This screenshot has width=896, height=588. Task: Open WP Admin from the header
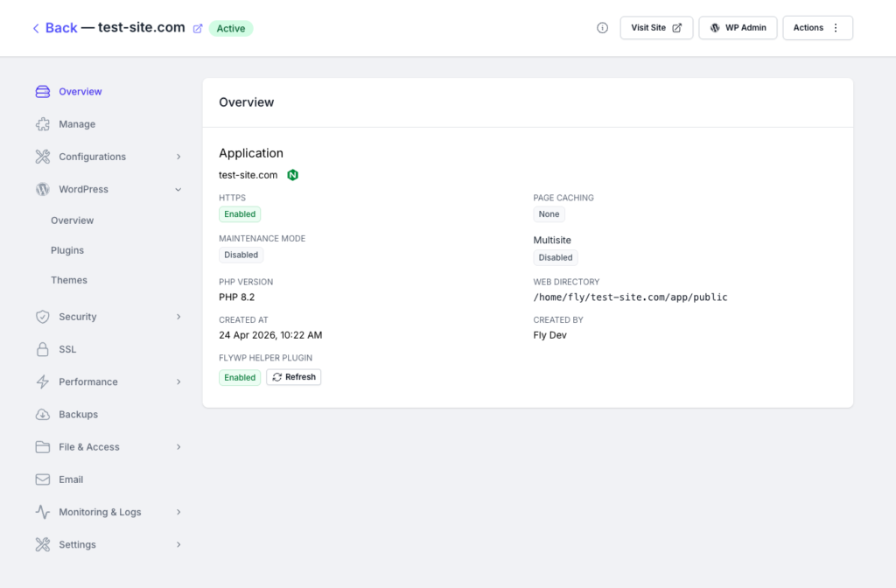tap(738, 28)
